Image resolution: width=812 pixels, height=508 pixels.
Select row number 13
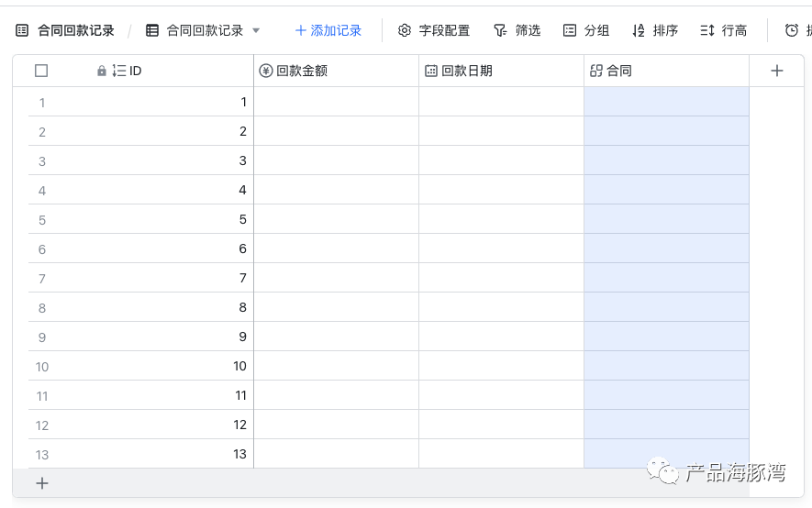[42, 455]
